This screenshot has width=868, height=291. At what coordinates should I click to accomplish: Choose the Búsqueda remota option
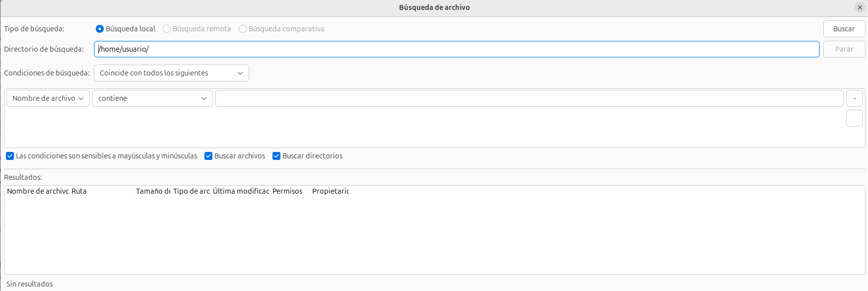167,29
